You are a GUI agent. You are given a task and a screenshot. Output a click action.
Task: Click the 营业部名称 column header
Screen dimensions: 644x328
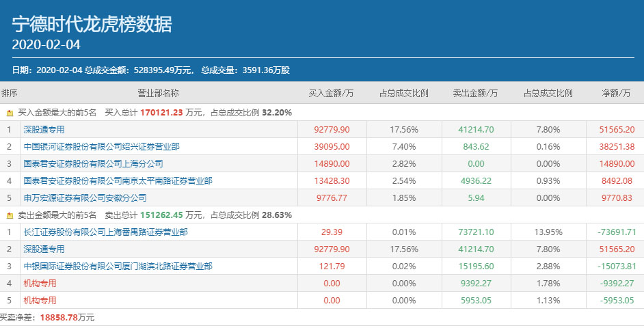[x=159, y=93]
